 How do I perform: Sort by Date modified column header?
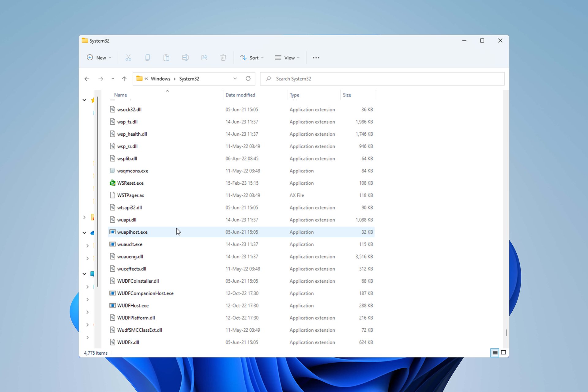[255, 95]
